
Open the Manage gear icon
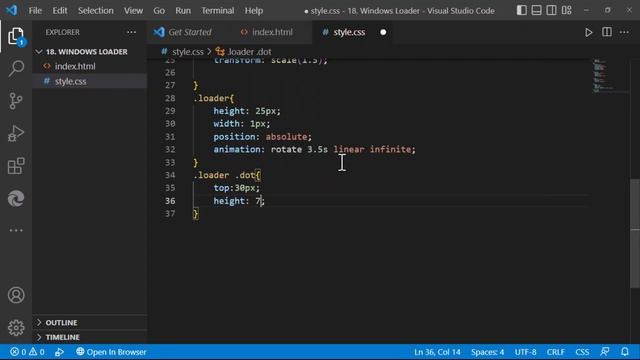click(x=16, y=327)
